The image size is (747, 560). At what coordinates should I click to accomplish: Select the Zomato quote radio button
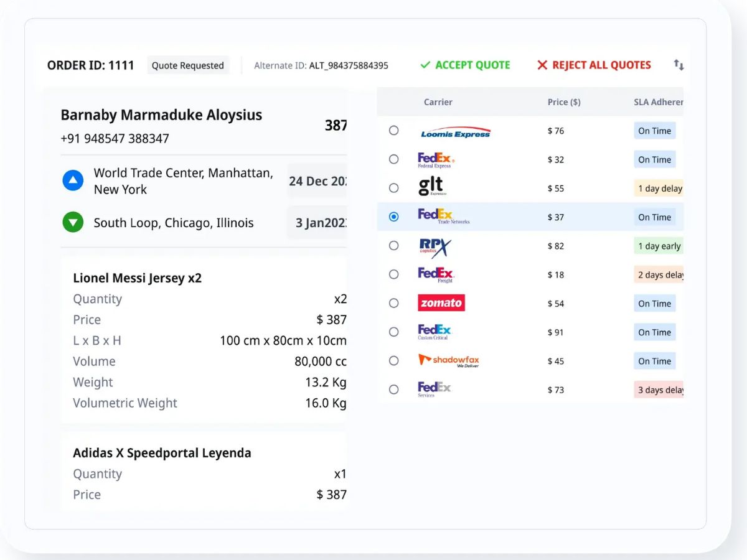394,303
